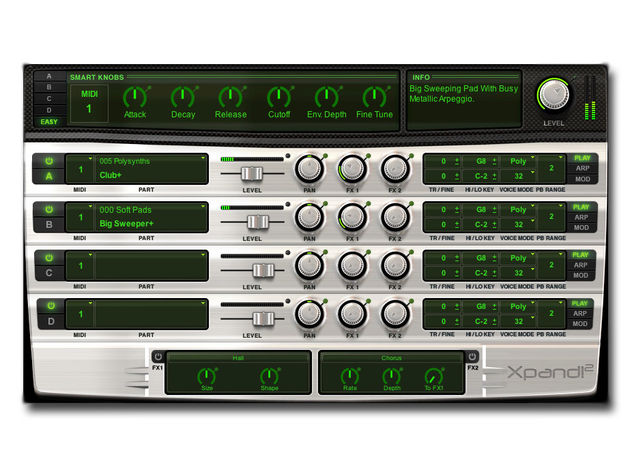Open the empty part D patch dropdown
Screen dimensions: 630x472
pyautogui.click(x=151, y=314)
